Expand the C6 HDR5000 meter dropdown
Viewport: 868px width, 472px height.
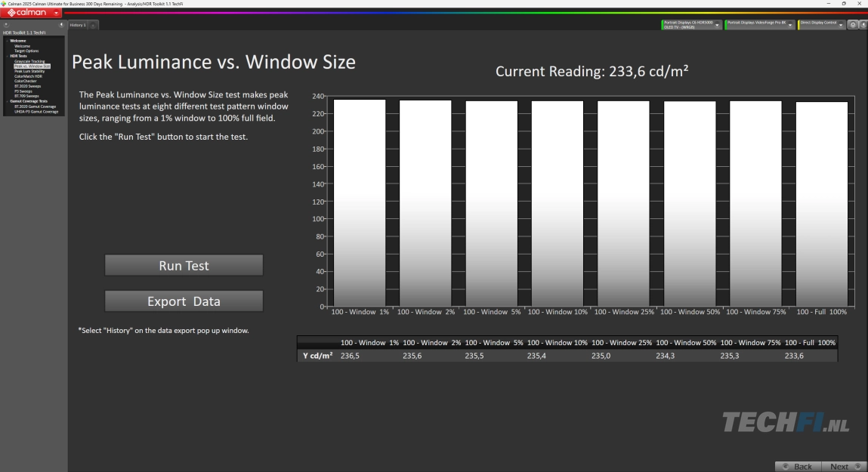click(x=718, y=25)
